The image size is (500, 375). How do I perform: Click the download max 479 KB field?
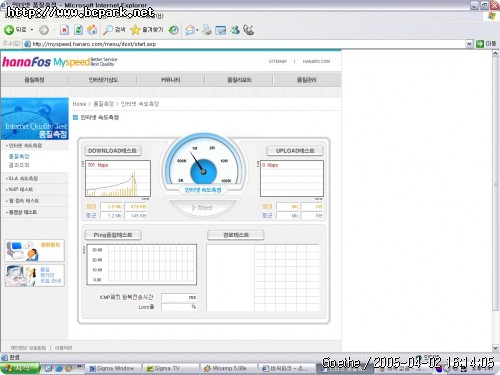[x=136, y=207]
